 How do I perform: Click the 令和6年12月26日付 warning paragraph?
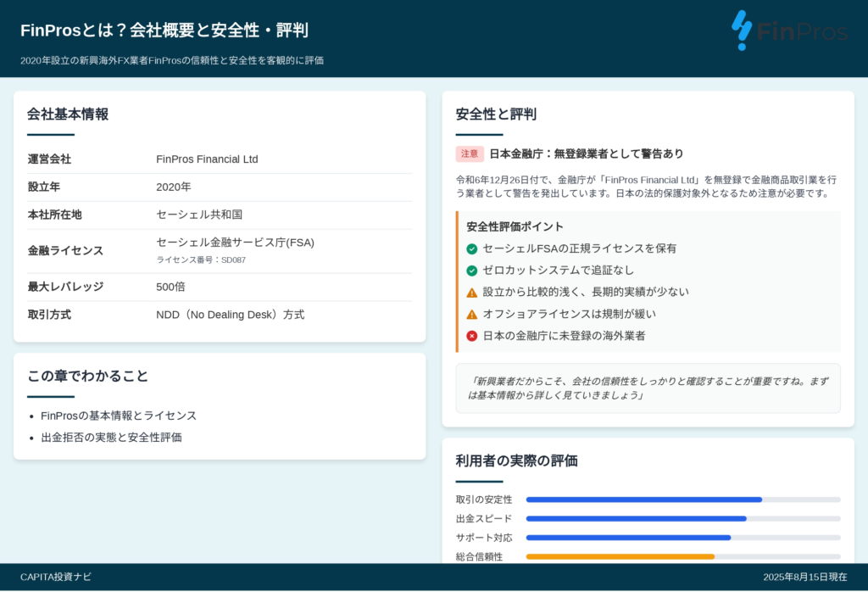[646, 187]
